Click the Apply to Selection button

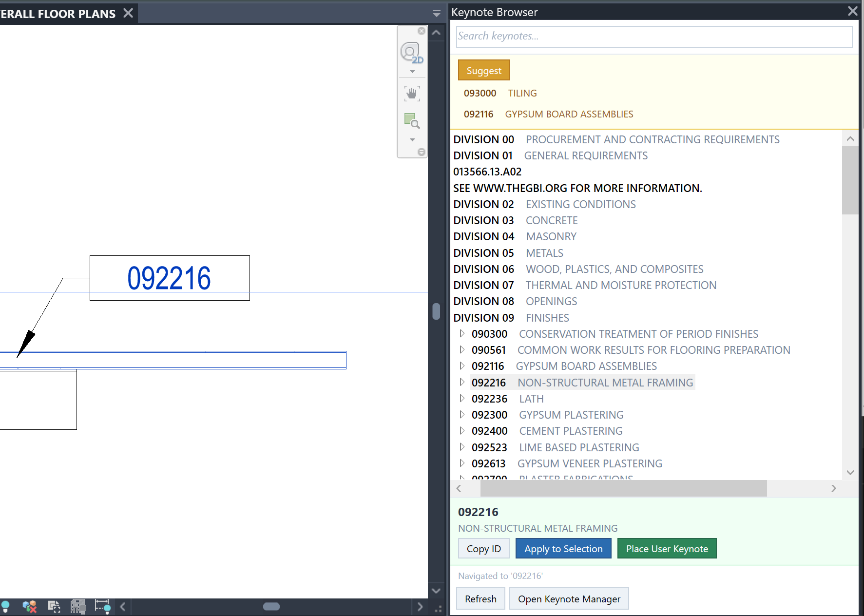(x=563, y=549)
